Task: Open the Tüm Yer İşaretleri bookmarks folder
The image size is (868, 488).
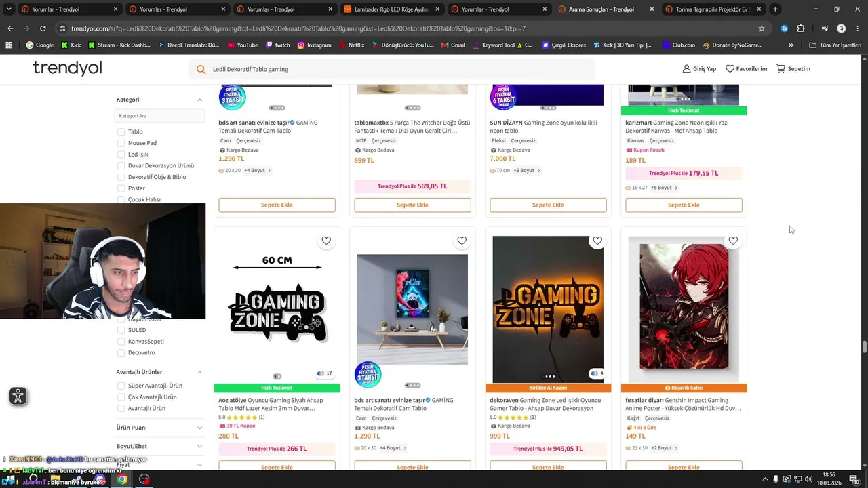Action: 835,45
